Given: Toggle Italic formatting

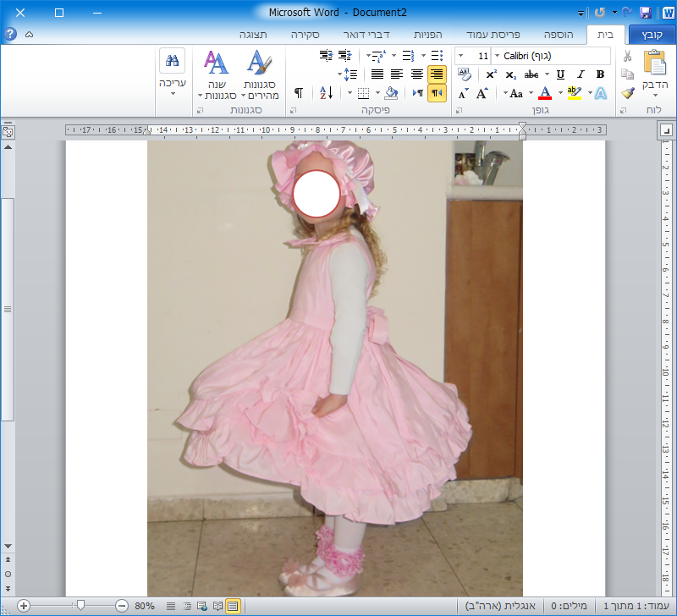Looking at the screenshot, I should coord(581,74).
